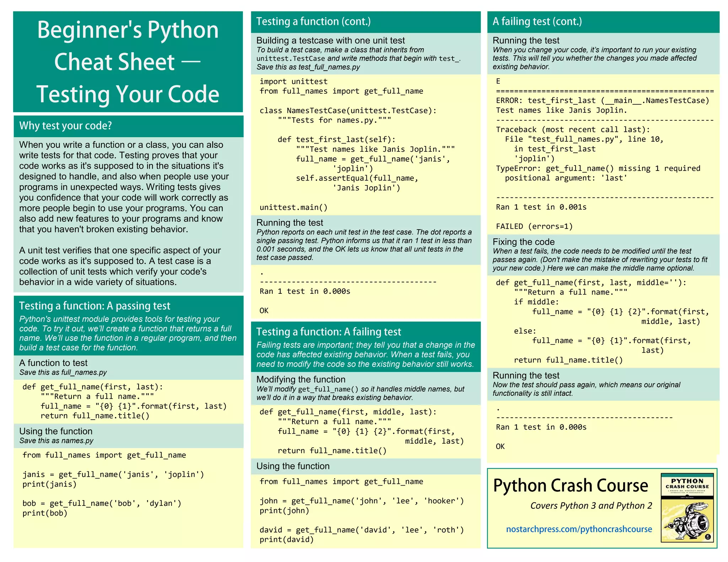
Task: Click the 'Modifying the function' subheading
Action: (x=301, y=379)
